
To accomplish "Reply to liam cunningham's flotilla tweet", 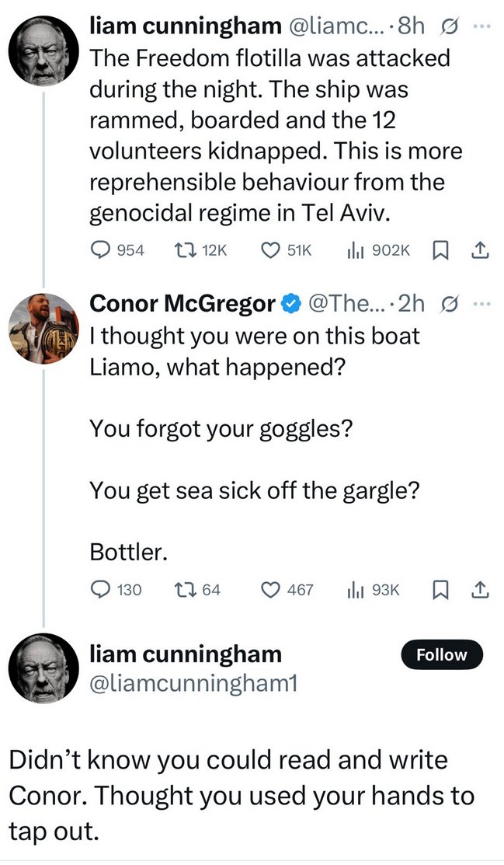I will click(x=101, y=249).
